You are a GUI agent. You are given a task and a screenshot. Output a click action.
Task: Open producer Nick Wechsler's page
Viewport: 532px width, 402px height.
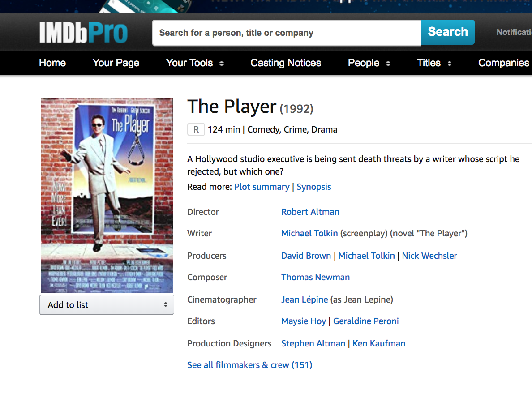click(429, 256)
